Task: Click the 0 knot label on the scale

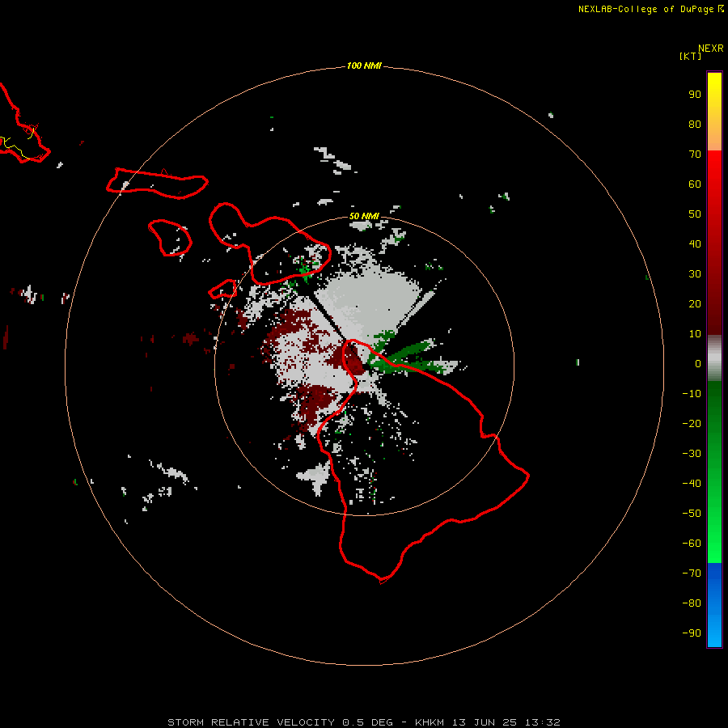Action: pos(698,364)
